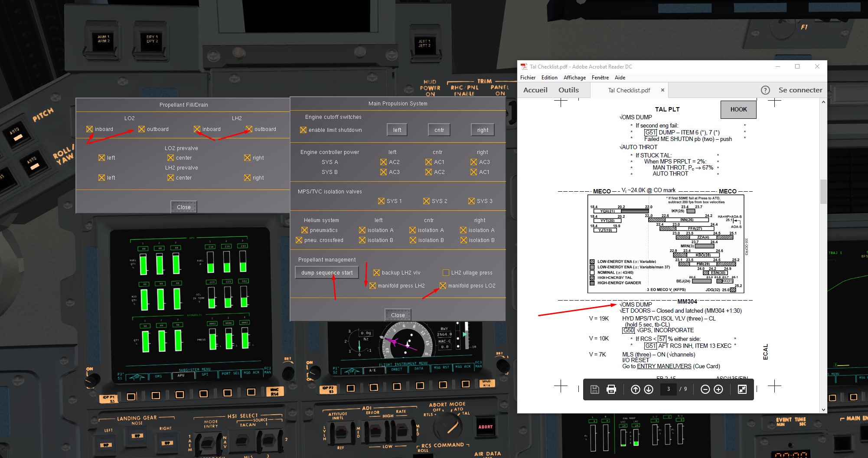Close the Tal Checklist.pdf tab
The width and height of the screenshot is (868, 458).
click(x=662, y=90)
